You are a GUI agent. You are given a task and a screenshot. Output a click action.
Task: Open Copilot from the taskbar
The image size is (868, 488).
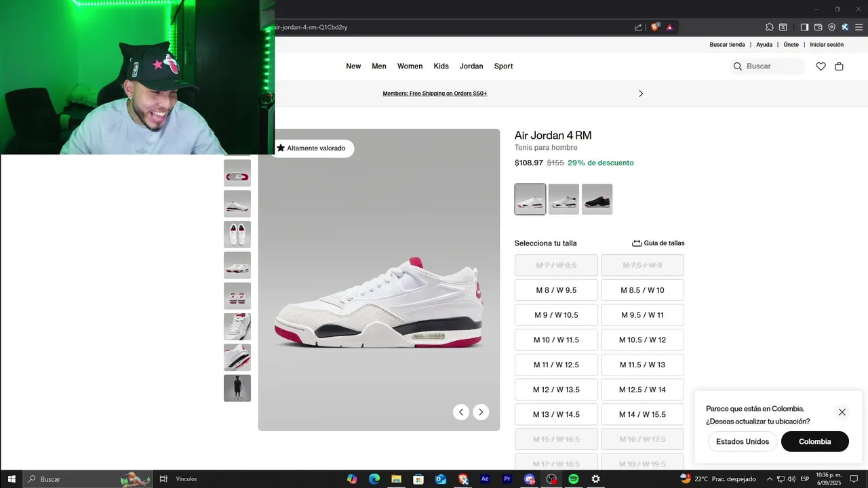352,479
